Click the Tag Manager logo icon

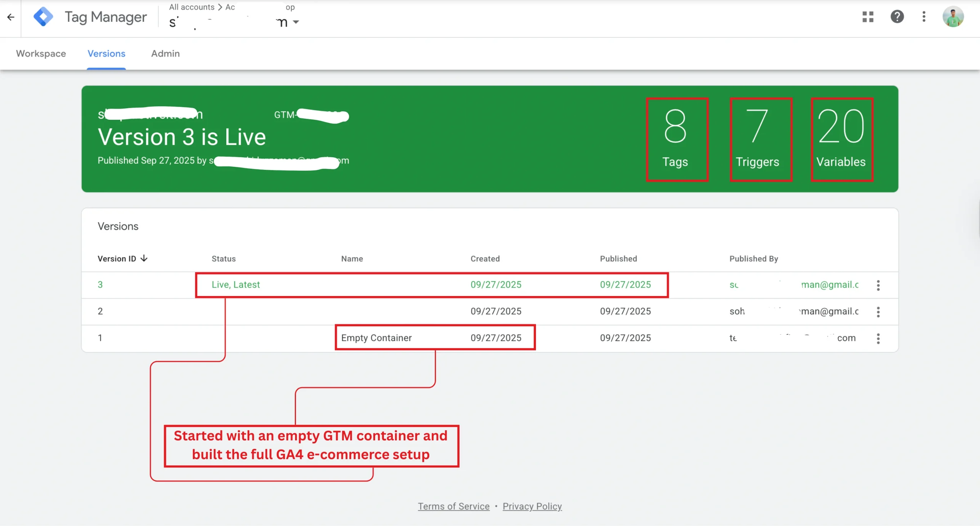coord(43,17)
